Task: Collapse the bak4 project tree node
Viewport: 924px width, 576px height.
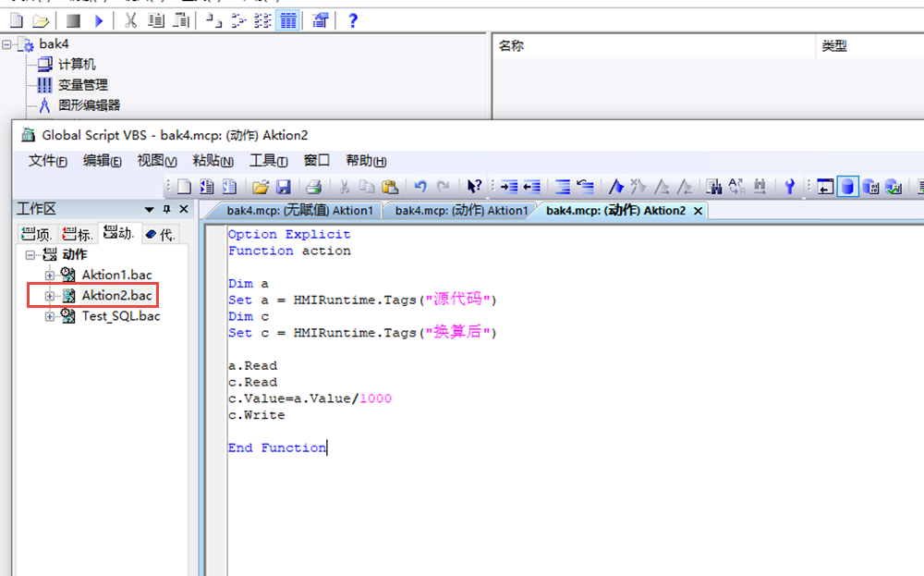Action: (9, 44)
